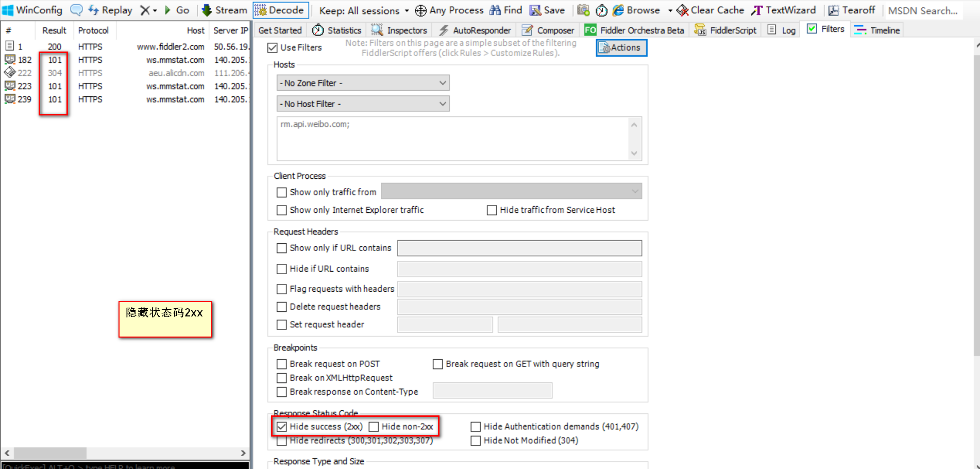Switch to the Composer tab
The height and width of the screenshot is (469, 980).
point(548,30)
